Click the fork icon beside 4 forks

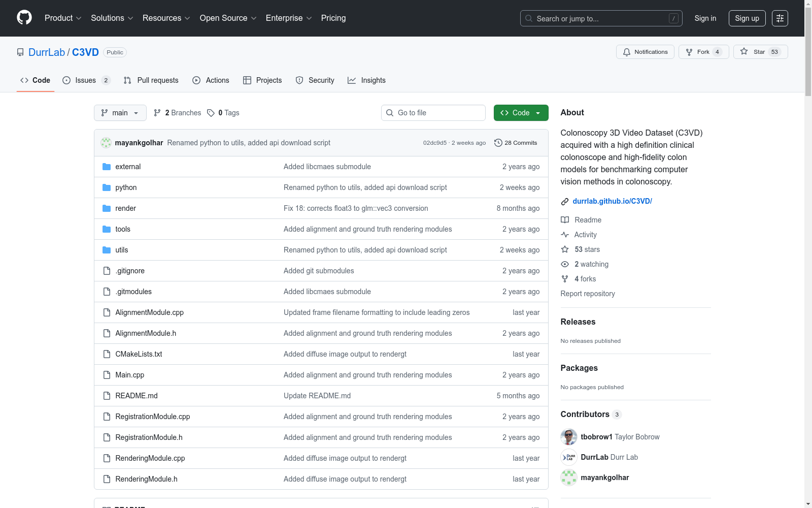tap(565, 279)
